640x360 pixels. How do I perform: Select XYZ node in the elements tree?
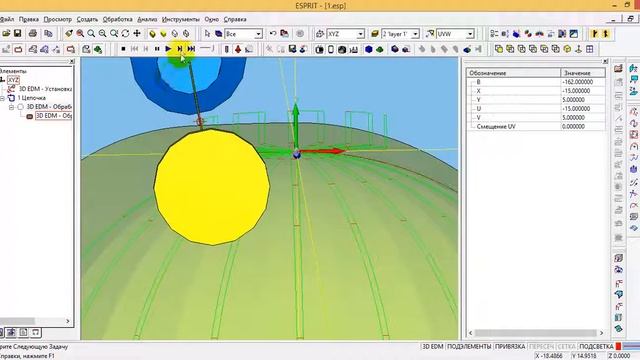pyautogui.click(x=13, y=80)
